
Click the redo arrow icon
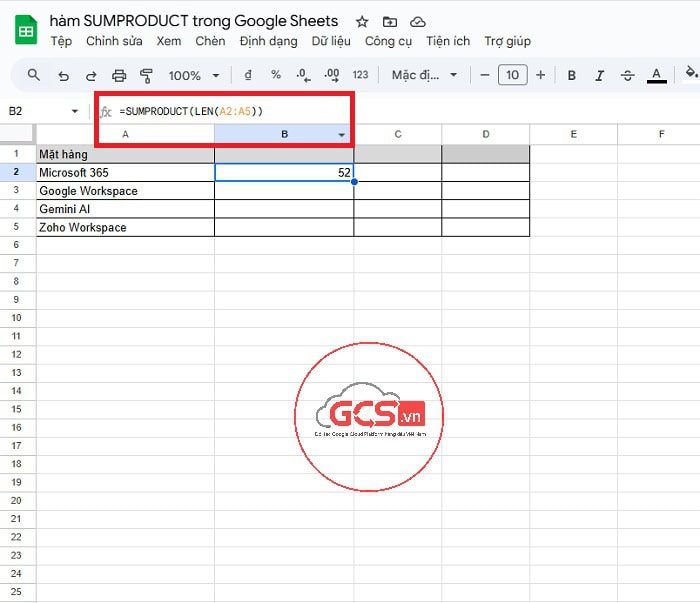coord(91,75)
